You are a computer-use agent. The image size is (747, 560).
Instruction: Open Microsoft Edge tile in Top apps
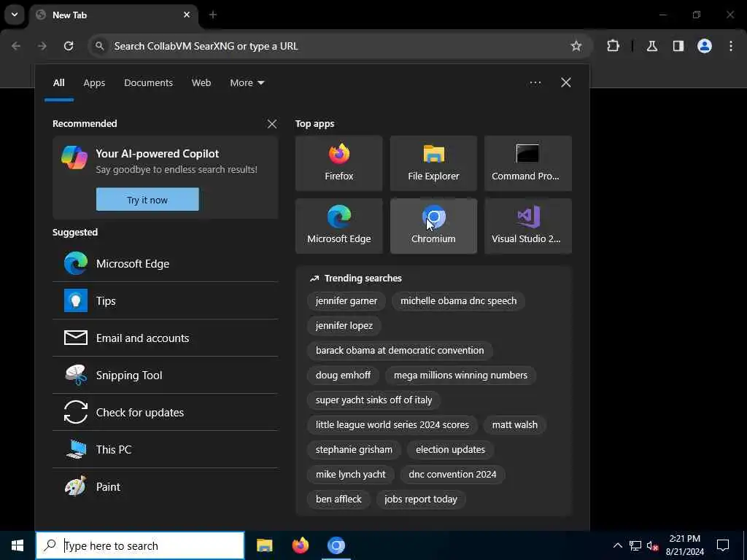pos(338,226)
